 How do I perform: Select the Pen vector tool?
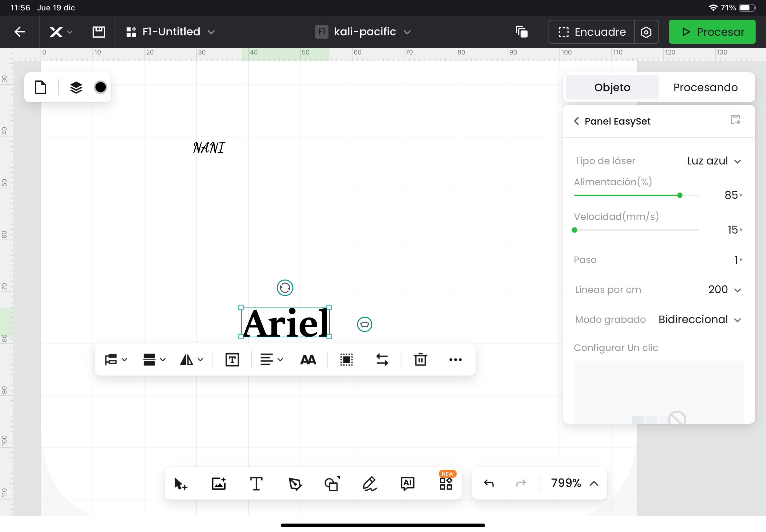pos(295,483)
